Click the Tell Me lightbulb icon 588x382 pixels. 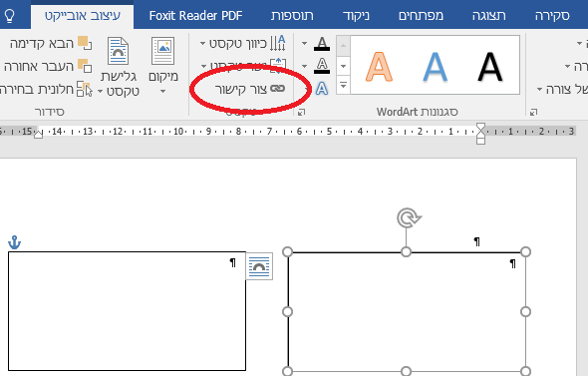9,16
